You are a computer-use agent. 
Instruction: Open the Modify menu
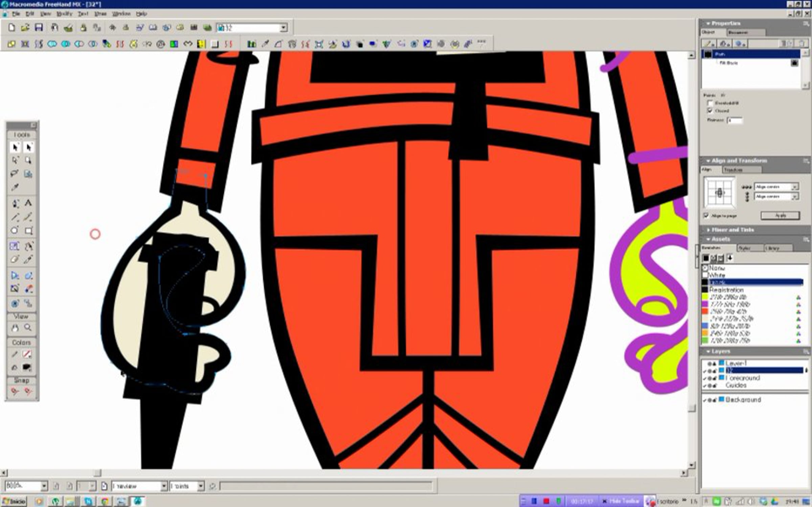click(64, 14)
